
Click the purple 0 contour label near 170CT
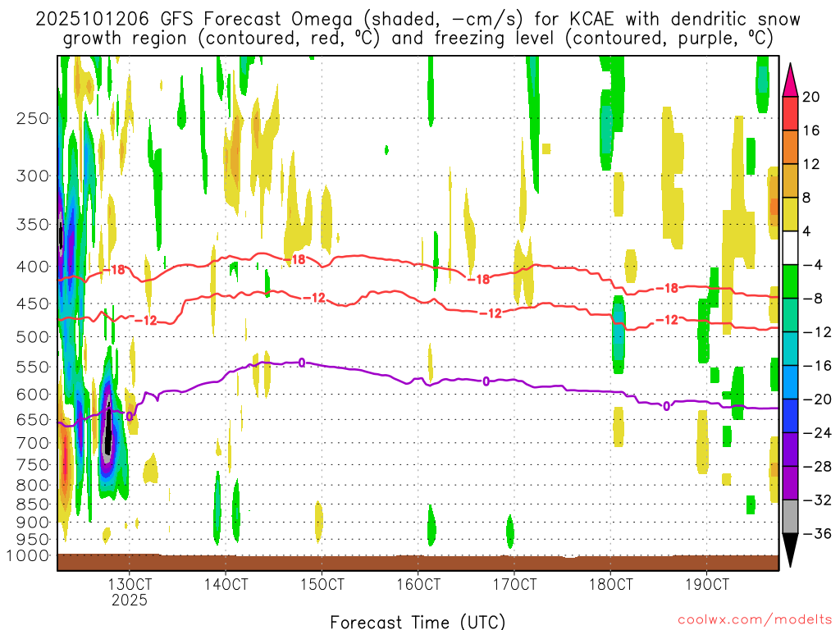pyautogui.click(x=486, y=381)
